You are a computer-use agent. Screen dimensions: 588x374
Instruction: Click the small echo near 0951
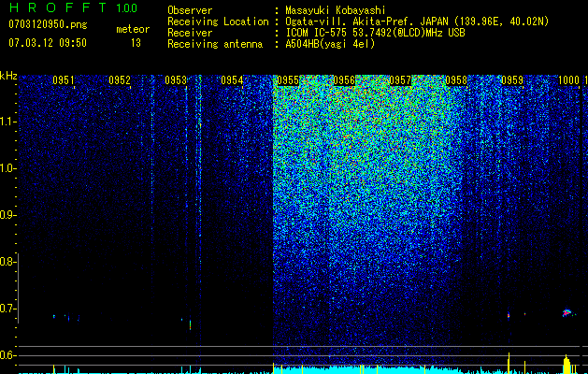(x=54, y=316)
